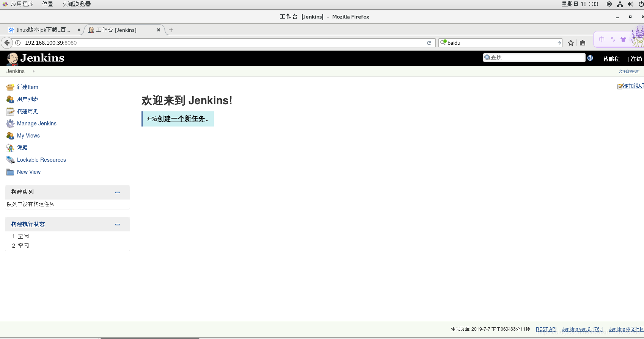Click the New View folder icon
The height and width of the screenshot is (339, 644).
10,172
